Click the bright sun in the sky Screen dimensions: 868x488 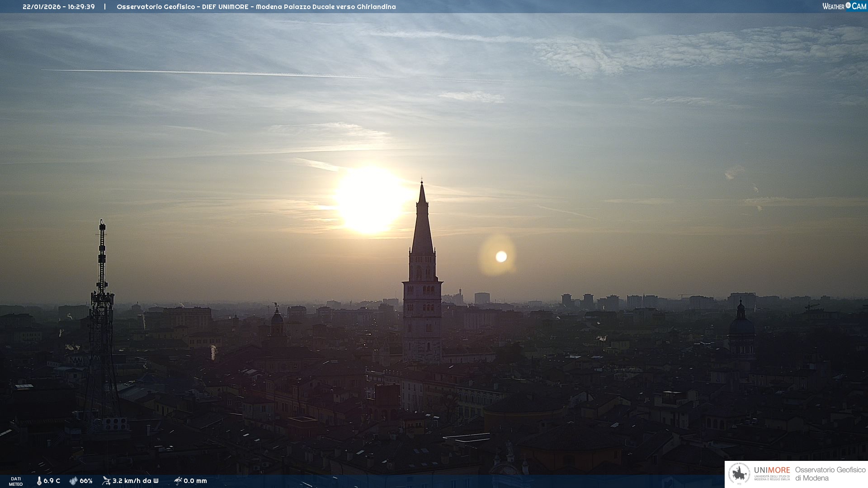click(370, 200)
